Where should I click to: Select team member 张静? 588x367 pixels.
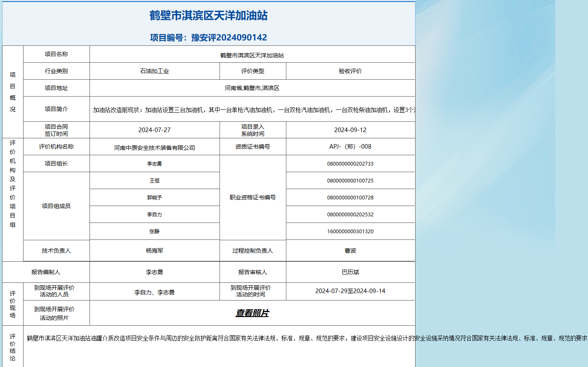tap(155, 232)
